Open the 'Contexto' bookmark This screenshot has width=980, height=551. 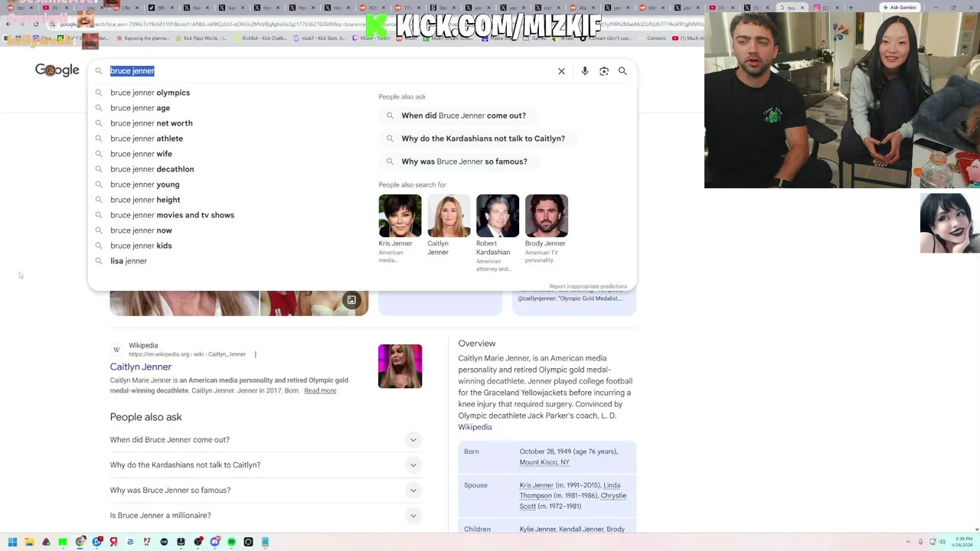point(652,37)
